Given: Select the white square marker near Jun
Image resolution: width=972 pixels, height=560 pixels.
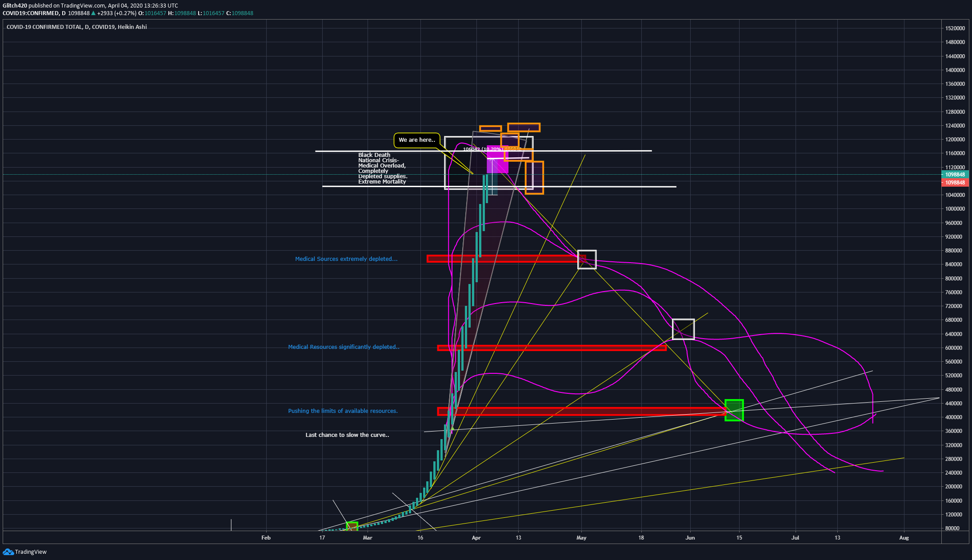Looking at the screenshot, I should point(683,329).
